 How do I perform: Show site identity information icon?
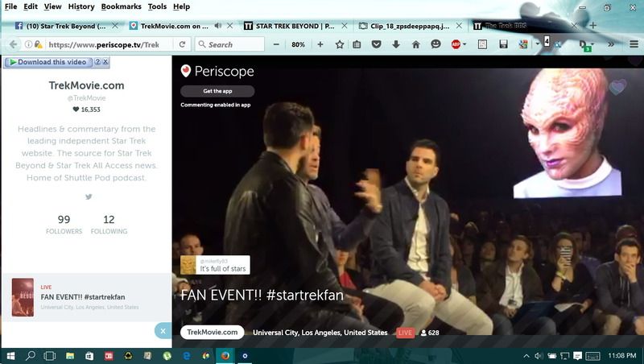28,44
